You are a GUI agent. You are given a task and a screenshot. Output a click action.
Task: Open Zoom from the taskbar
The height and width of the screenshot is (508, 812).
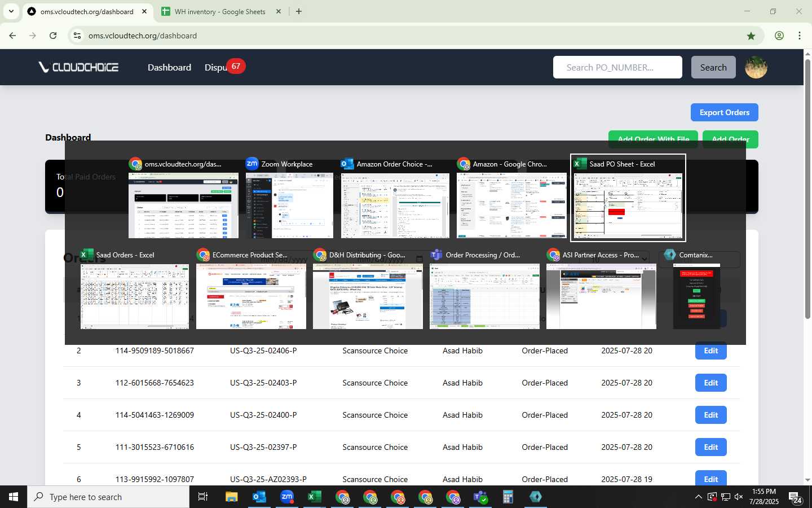click(x=287, y=497)
